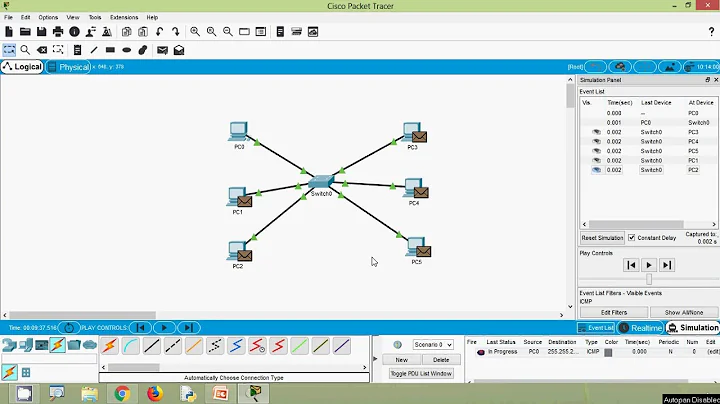
Task: Choose the fiber orange cable icon
Action: coord(194,346)
